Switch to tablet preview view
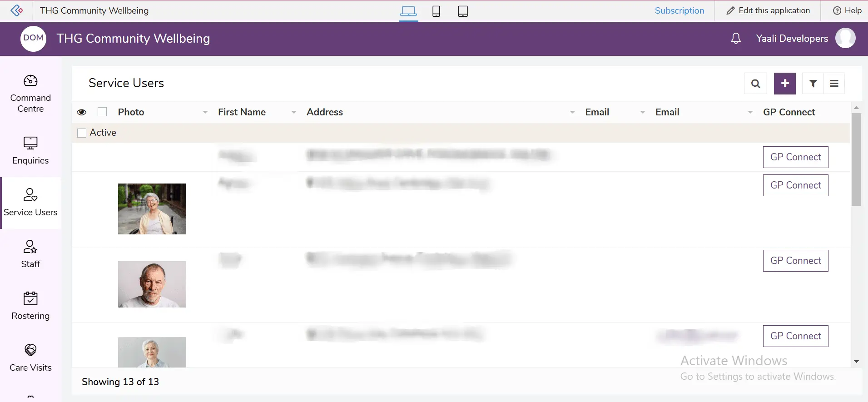 463,11
